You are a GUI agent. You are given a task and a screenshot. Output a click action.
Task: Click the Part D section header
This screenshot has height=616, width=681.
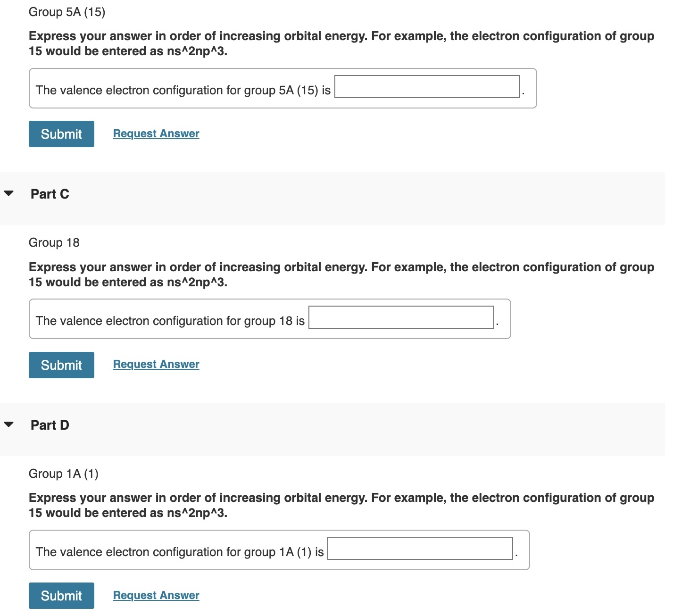tap(49, 425)
